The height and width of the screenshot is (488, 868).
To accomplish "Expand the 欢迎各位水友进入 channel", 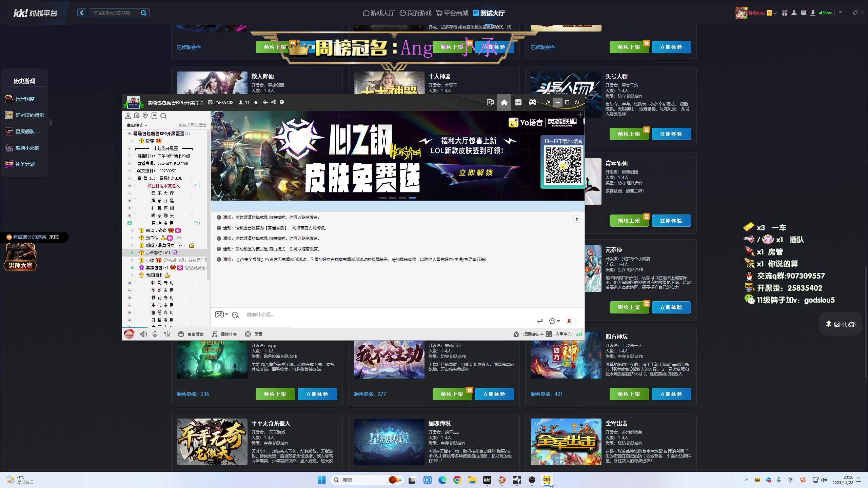I will click(x=130, y=186).
